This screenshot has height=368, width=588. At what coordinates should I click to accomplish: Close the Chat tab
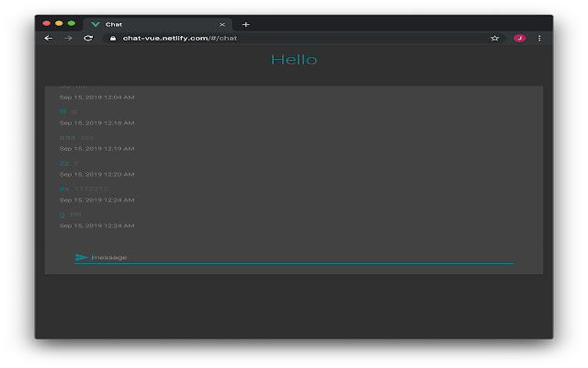[x=222, y=25]
